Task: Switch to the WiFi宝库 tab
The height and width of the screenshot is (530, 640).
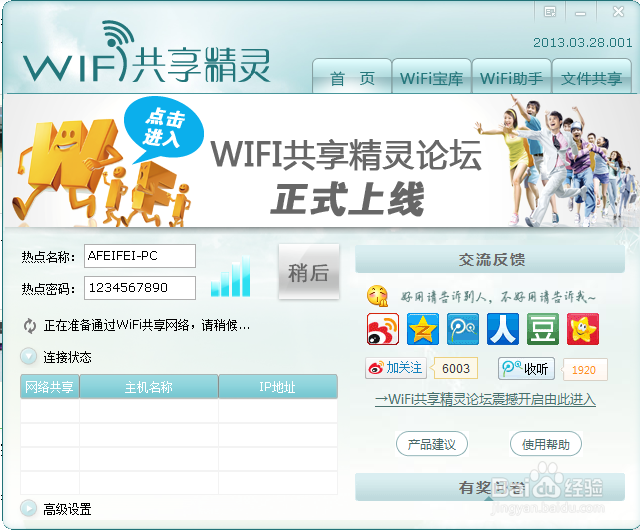Action: coord(431,77)
